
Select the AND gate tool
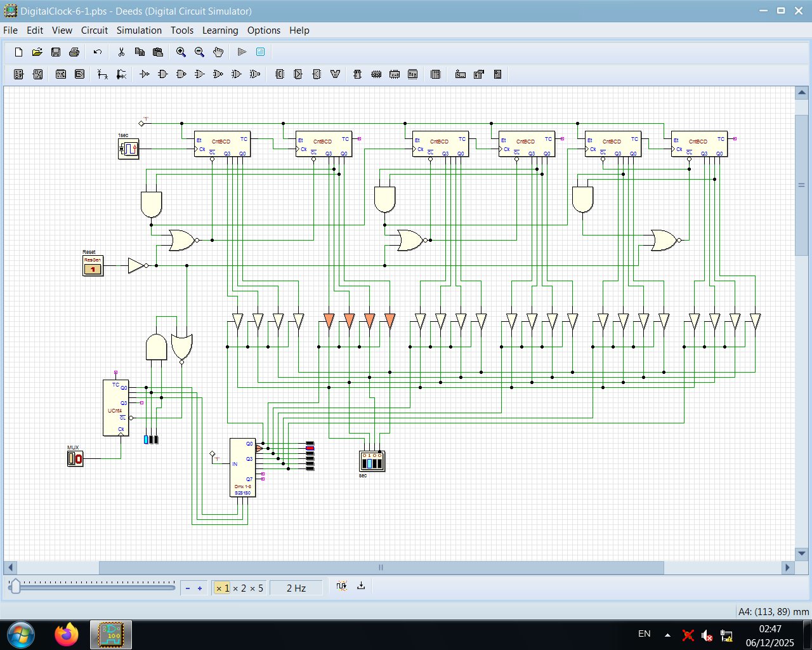coord(162,74)
